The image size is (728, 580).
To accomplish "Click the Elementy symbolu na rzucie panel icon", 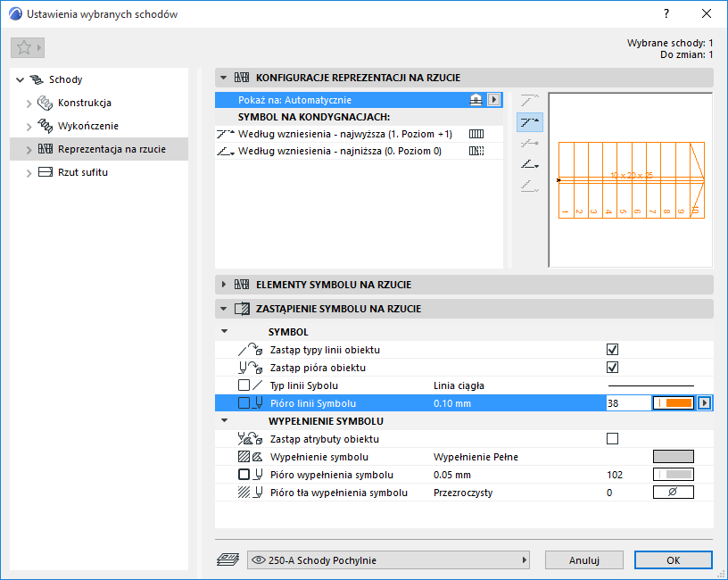I will (x=242, y=285).
